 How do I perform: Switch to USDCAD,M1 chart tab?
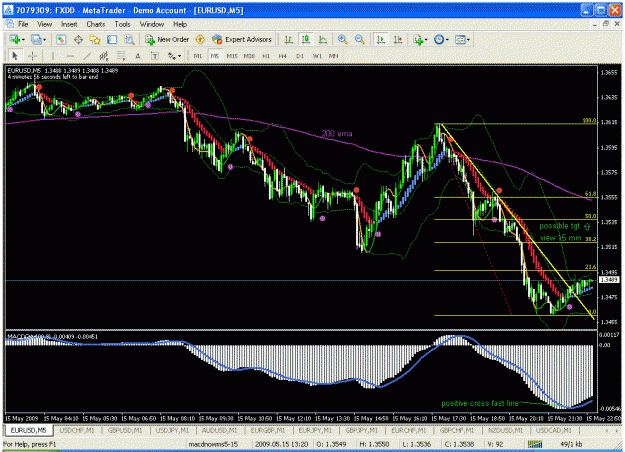(x=554, y=430)
